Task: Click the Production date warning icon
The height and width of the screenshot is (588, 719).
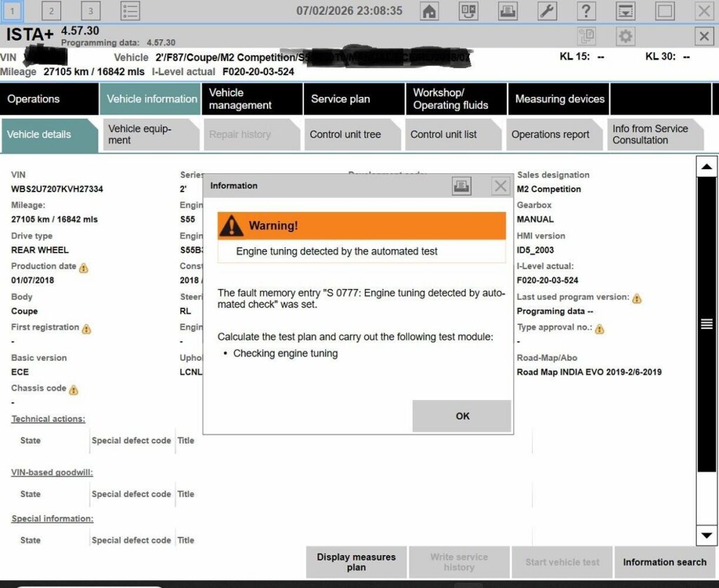Action: [84, 267]
